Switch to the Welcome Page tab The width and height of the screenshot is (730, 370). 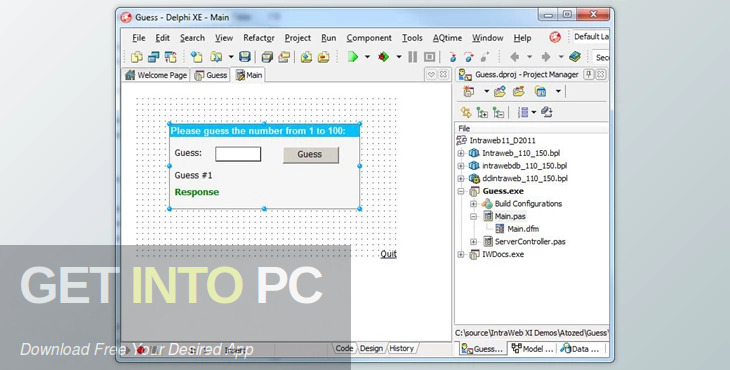click(x=156, y=75)
